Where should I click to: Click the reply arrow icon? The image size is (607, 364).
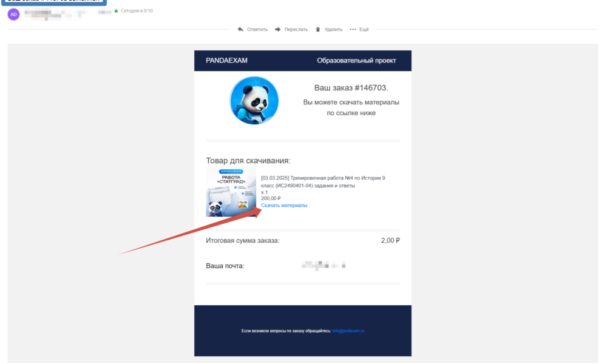240,29
